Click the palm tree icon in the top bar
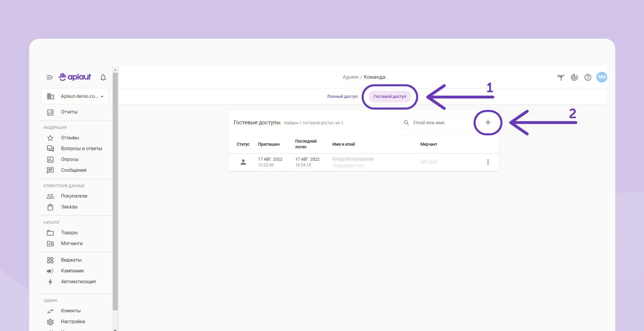The width and height of the screenshot is (644, 331). [x=561, y=77]
